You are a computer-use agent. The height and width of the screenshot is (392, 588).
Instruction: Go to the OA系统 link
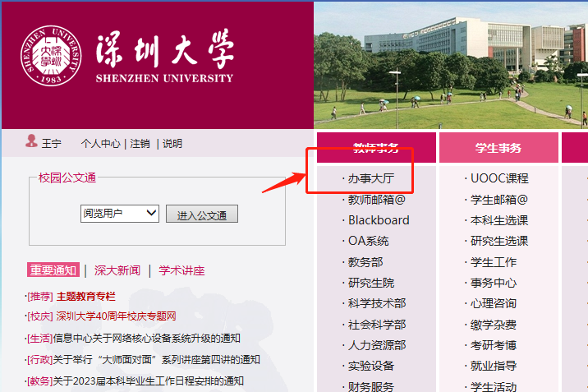click(368, 241)
